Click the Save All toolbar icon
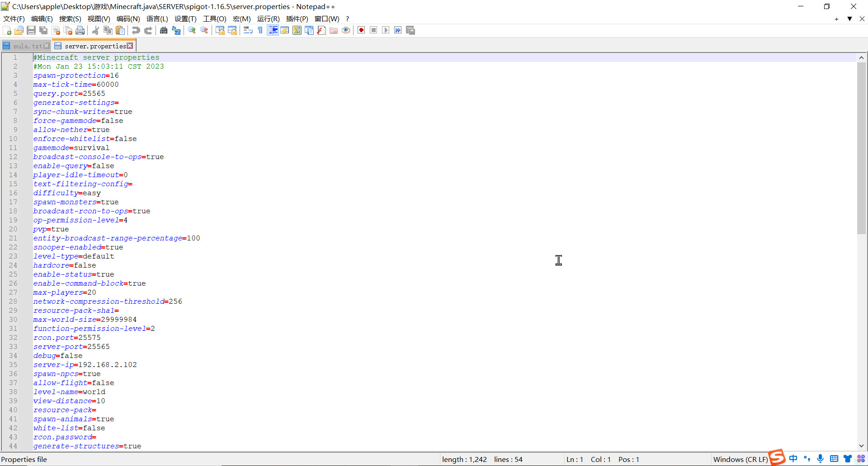Screen dimensions: 868x466 (43, 30)
